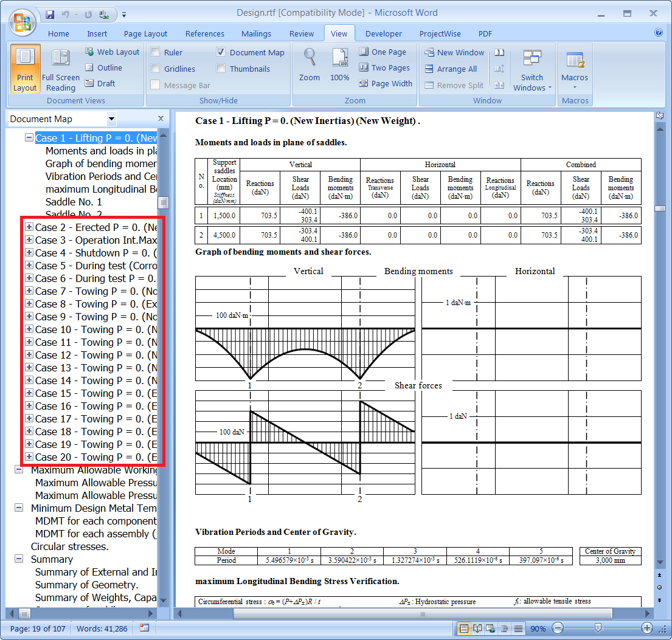Open the Document Map dropdown arrow
The image size is (672, 640).
click(111, 119)
